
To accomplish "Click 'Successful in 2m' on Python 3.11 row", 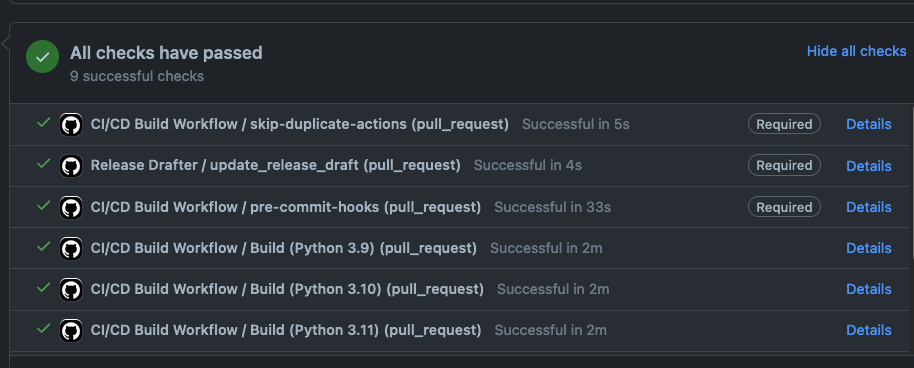I will click(x=550, y=330).
